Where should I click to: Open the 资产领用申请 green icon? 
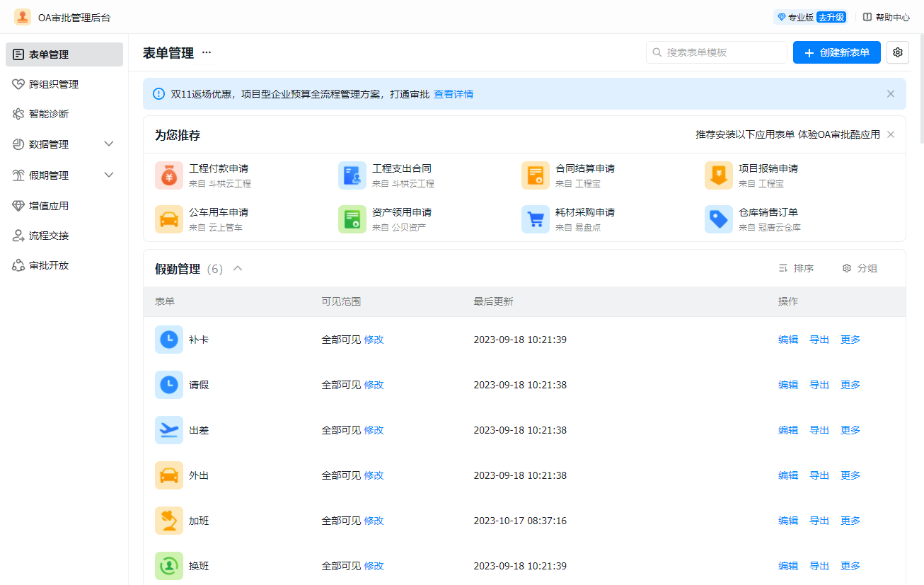352,219
